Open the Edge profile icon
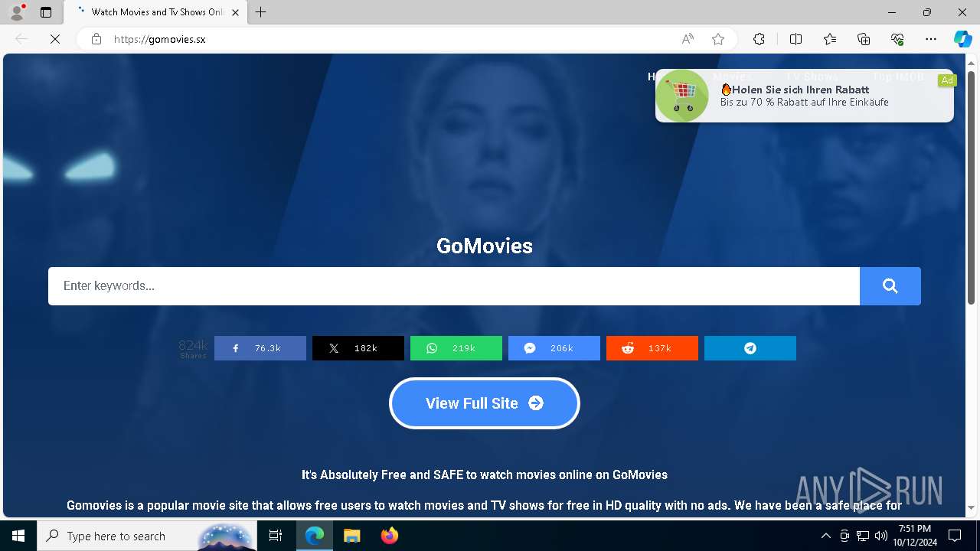The height and width of the screenshot is (551, 980). click(17, 12)
